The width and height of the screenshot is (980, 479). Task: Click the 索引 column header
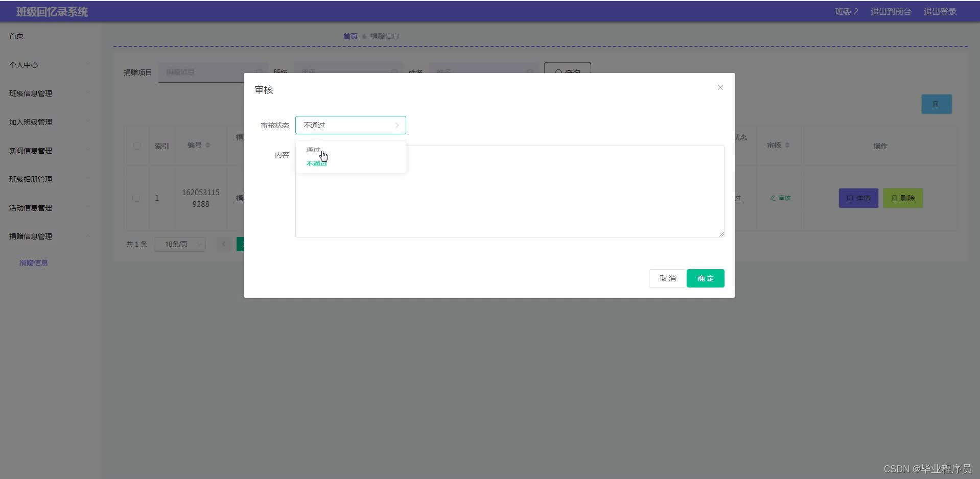pos(162,146)
